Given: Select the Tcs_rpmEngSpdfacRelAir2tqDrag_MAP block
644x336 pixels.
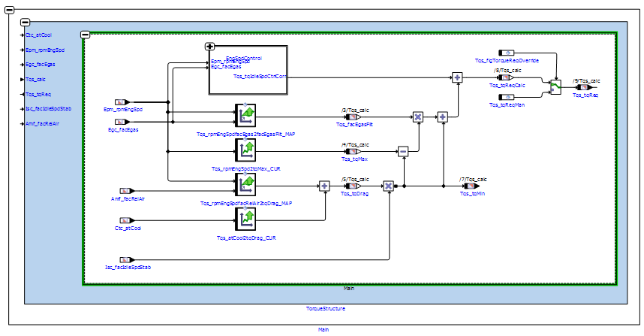Looking at the screenshot, I should pyautogui.click(x=245, y=185).
